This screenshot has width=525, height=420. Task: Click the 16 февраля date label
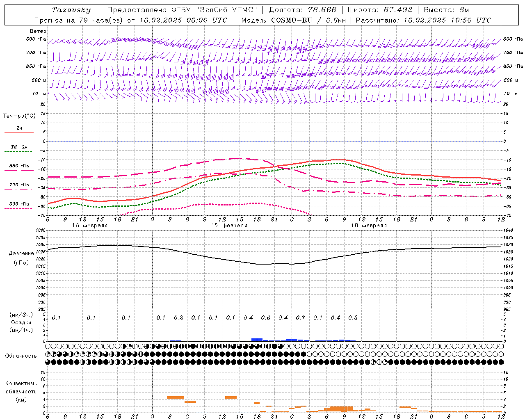(x=90, y=226)
